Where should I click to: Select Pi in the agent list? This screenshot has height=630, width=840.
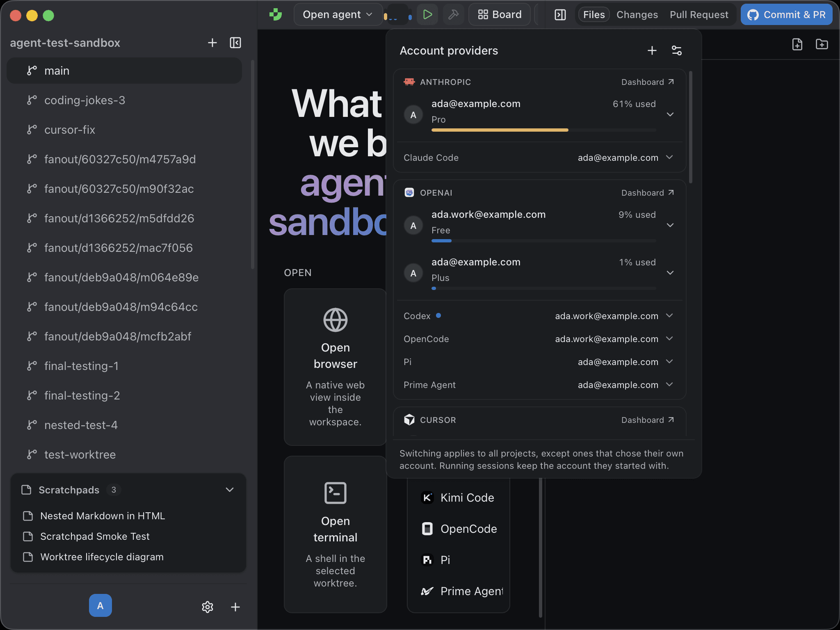459,560
